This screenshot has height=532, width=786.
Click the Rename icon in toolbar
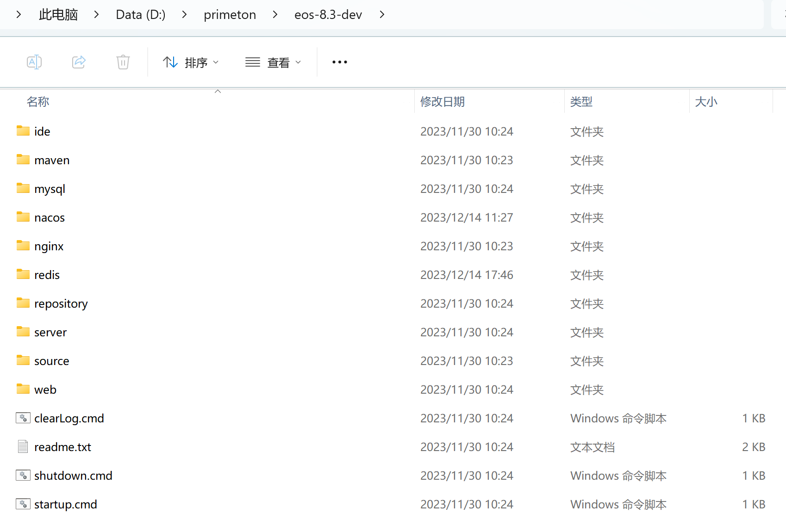click(34, 62)
